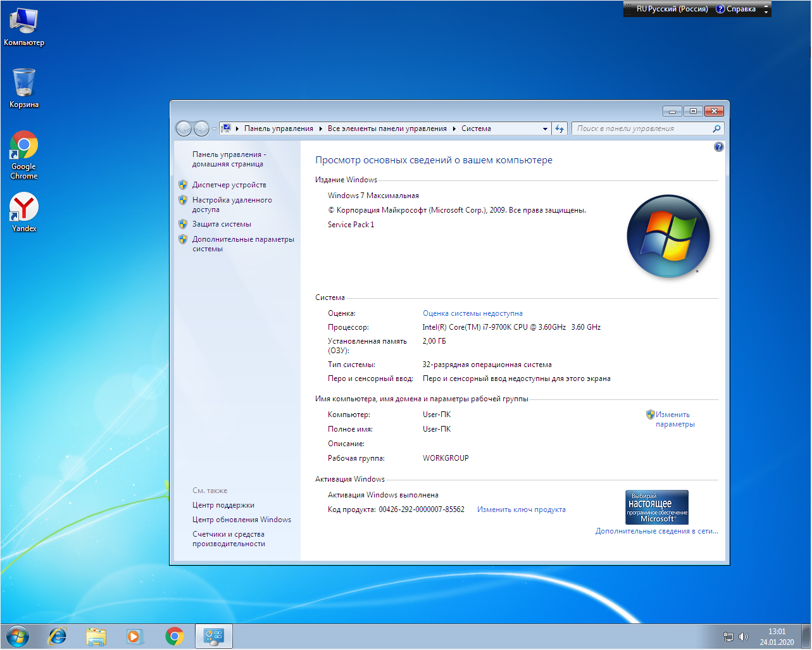
Task: Open Центр поддержки link
Action: pyautogui.click(x=223, y=505)
